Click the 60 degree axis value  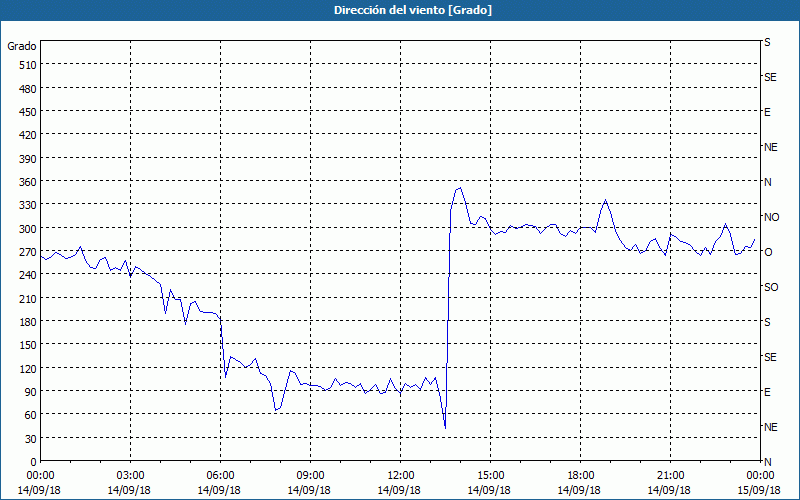(31, 415)
